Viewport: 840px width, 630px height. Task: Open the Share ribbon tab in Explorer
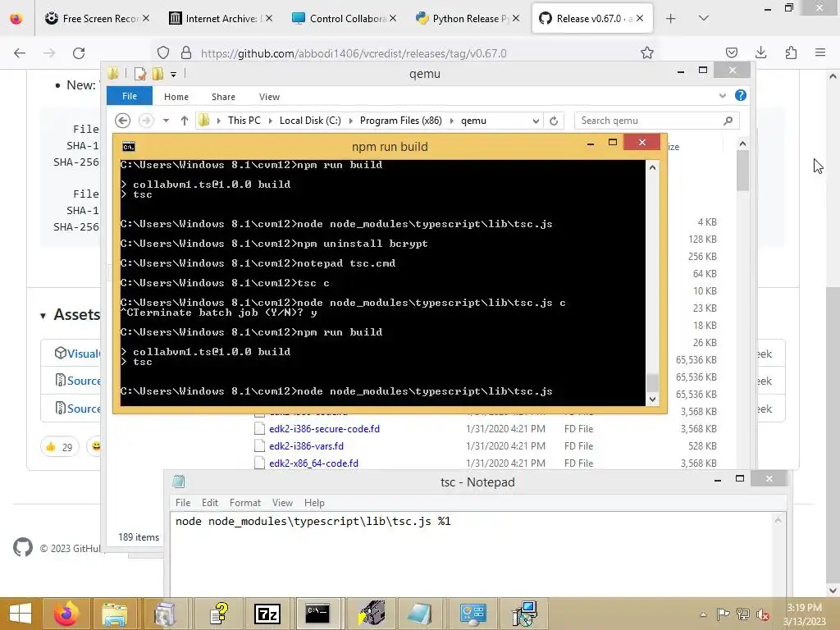(223, 97)
